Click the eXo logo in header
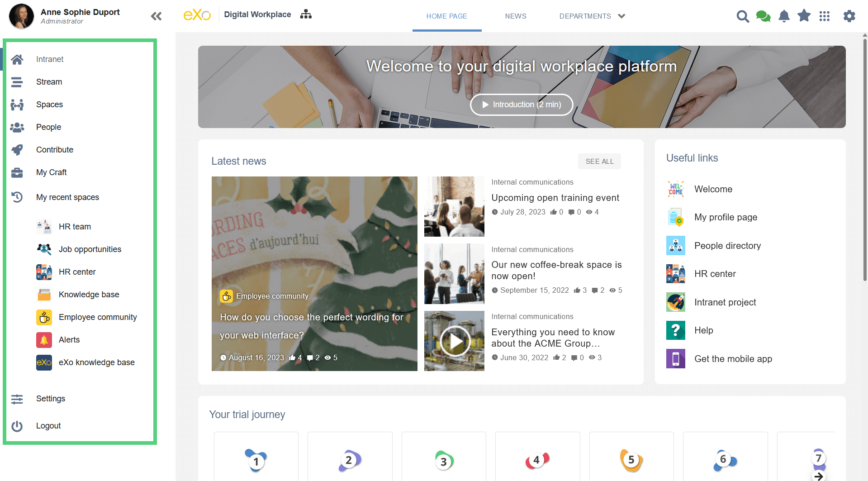This screenshot has width=868, height=481. 197,15
